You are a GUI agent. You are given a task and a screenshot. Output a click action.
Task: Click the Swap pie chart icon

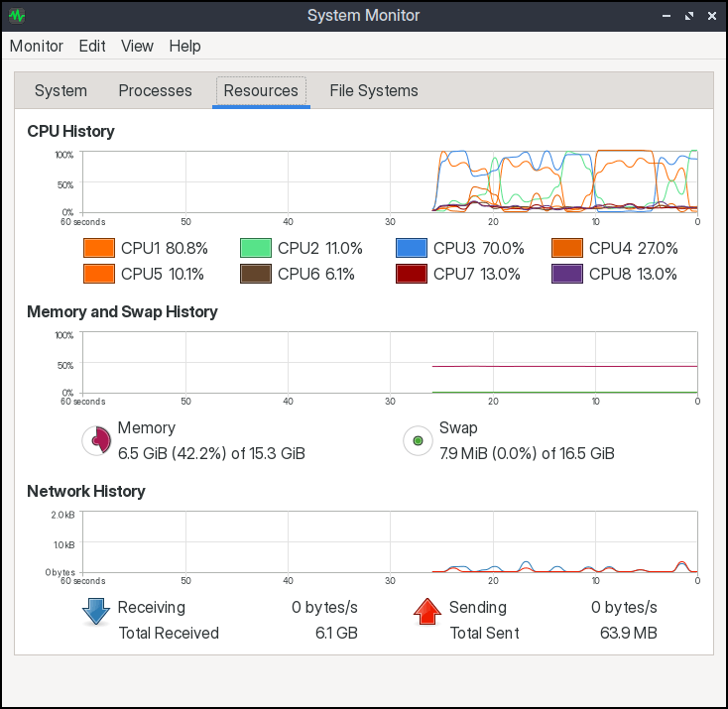pos(418,440)
